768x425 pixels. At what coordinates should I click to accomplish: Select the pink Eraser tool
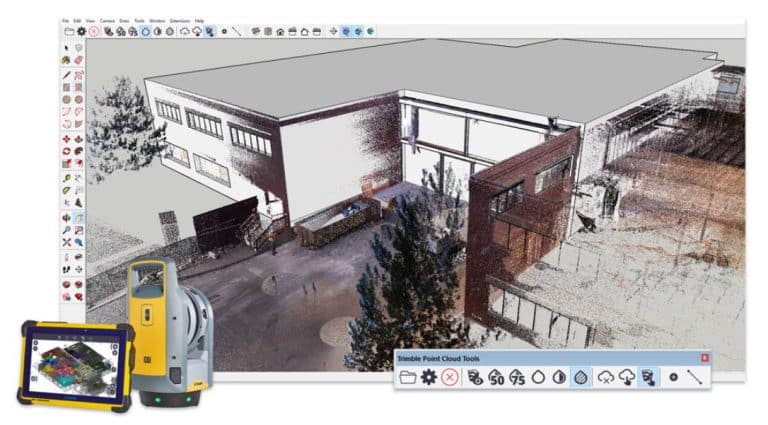click(x=79, y=60)
